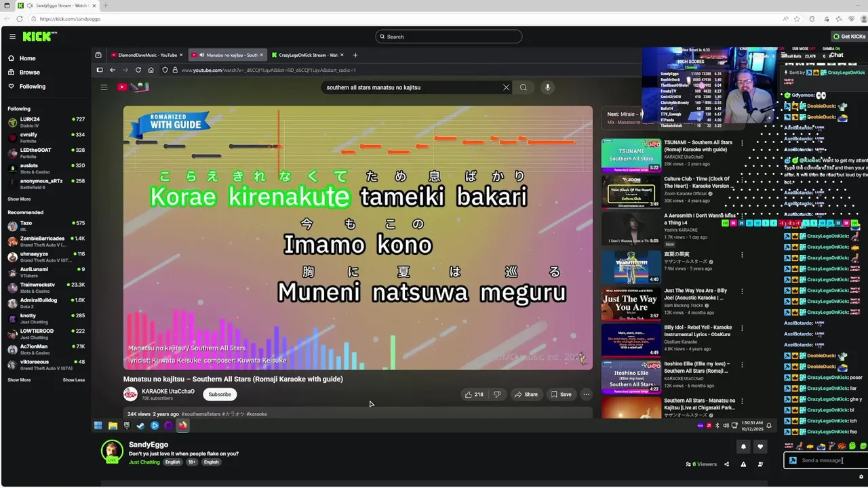The width and height of the screenshot is (868, 488).
Task: Click YouTube search magnifier button
Action: 524,87
